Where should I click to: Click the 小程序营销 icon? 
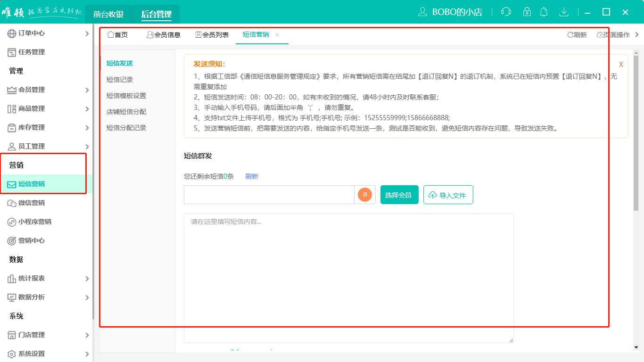pos(12,222)
